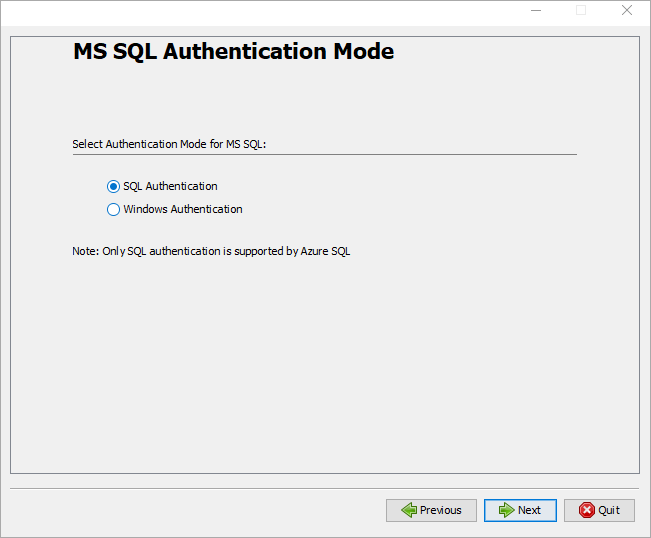Screen dimensions: 651x538
Task: Click the red X icon on Quit
Action: click(586, 510)
